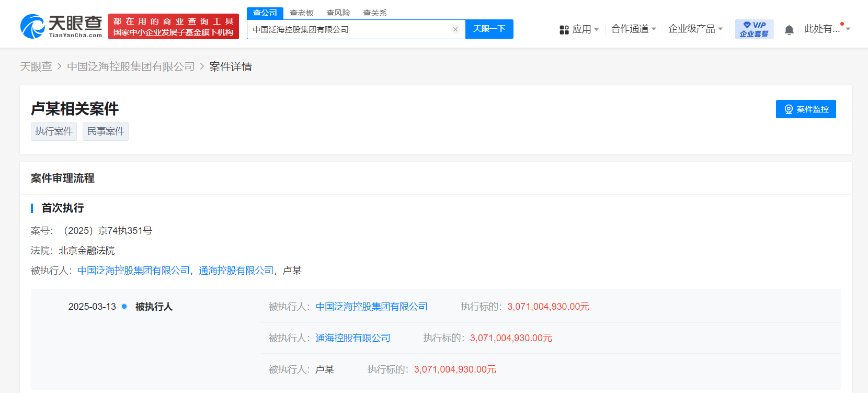The width and height of the screenshot is (868, 393).
Task: Click the bold 被执行人 timeline event label
Action: tap(154, 307)
